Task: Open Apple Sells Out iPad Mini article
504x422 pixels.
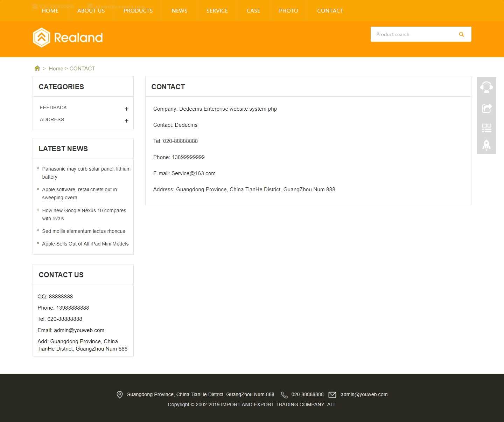Action: [x=85, y=244]
